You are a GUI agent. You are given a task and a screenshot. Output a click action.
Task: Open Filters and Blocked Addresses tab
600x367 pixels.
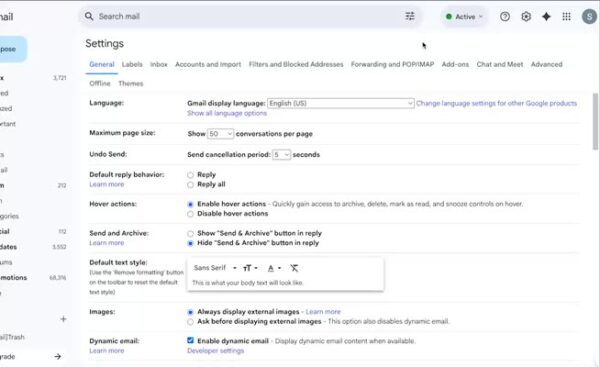pos(296,64)
